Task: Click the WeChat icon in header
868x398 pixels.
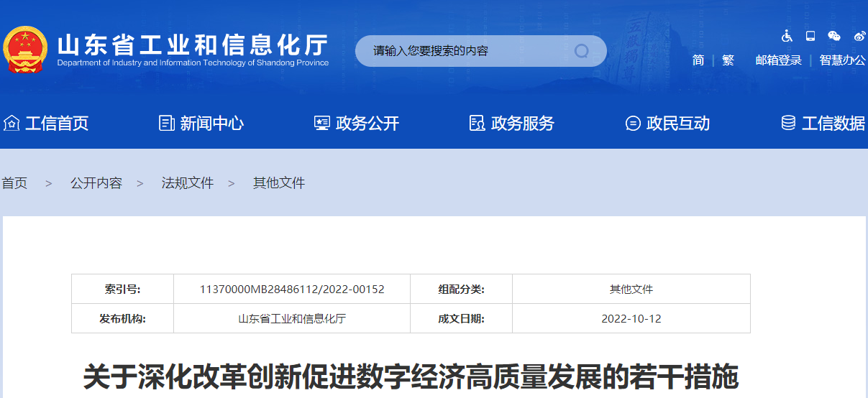Action: pyautogui.click(x=834, y=36)
